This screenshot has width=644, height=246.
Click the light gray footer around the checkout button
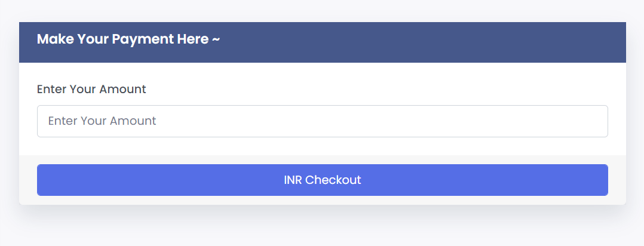(323, 201)
